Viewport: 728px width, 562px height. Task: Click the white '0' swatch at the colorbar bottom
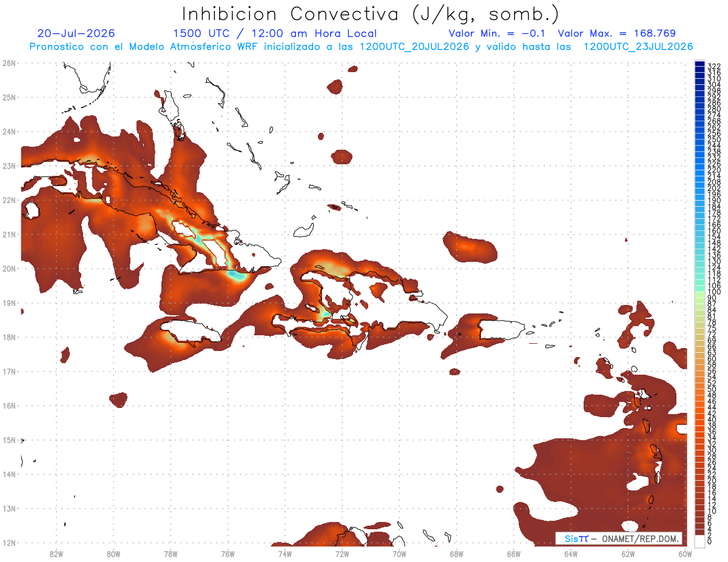[699, 540]
